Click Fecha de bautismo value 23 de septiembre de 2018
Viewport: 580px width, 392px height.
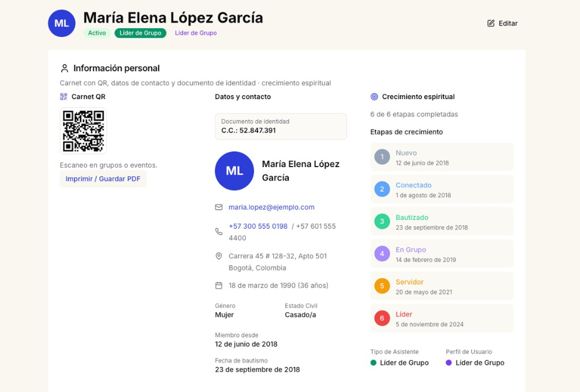point(258,369)
